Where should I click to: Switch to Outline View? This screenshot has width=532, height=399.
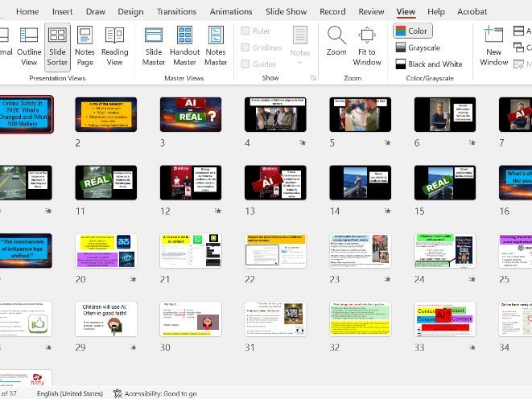coord(29,45)
